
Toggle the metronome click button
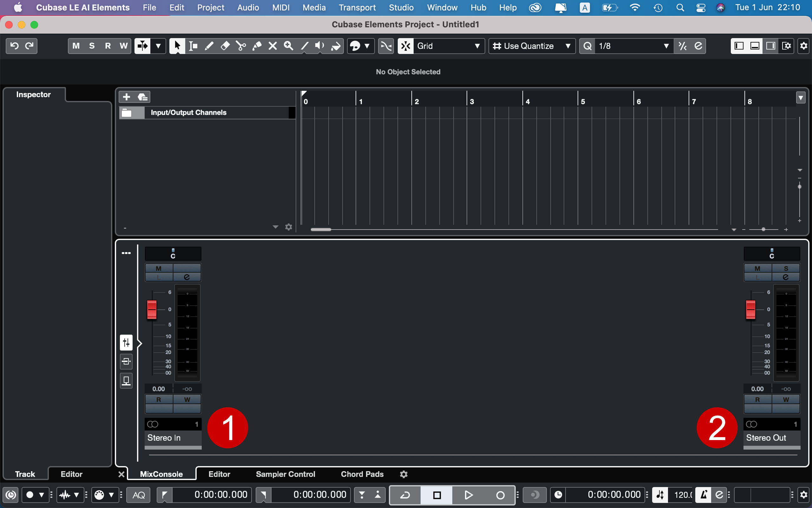point(704,495)
